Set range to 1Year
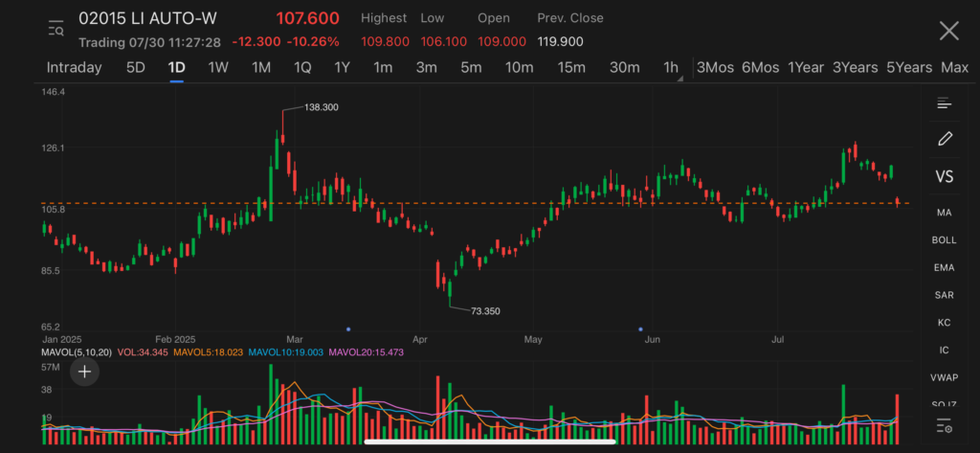This screenshot has height=453, width=980. coord(806,68)
